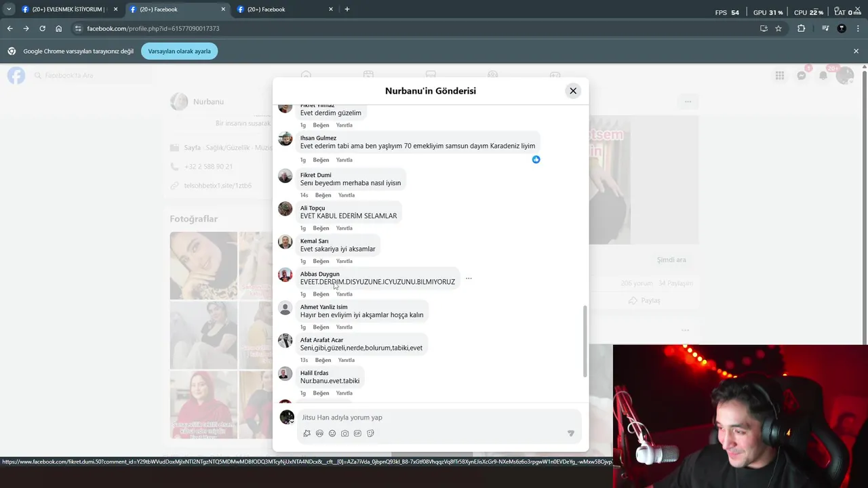This screenshot has width=868, height=488.
Task: Click the 'telsohbetix1.site/1ztb6' link
Action: click(218, 186)
